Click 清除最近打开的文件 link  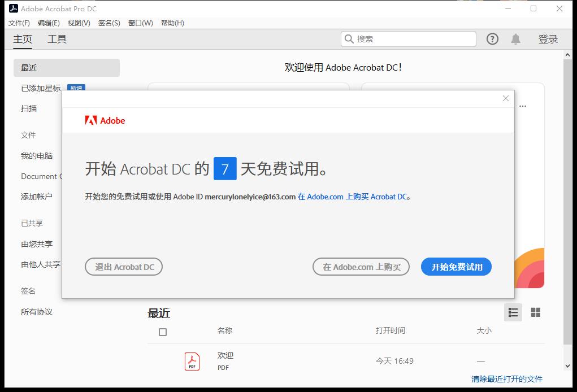507,379
